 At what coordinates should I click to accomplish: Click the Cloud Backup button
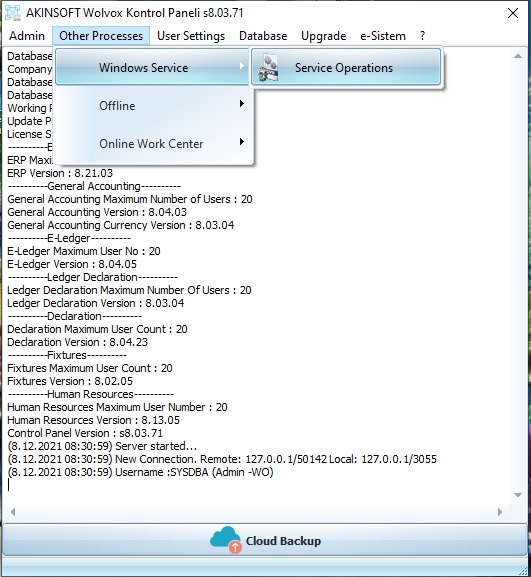(265, 540)
